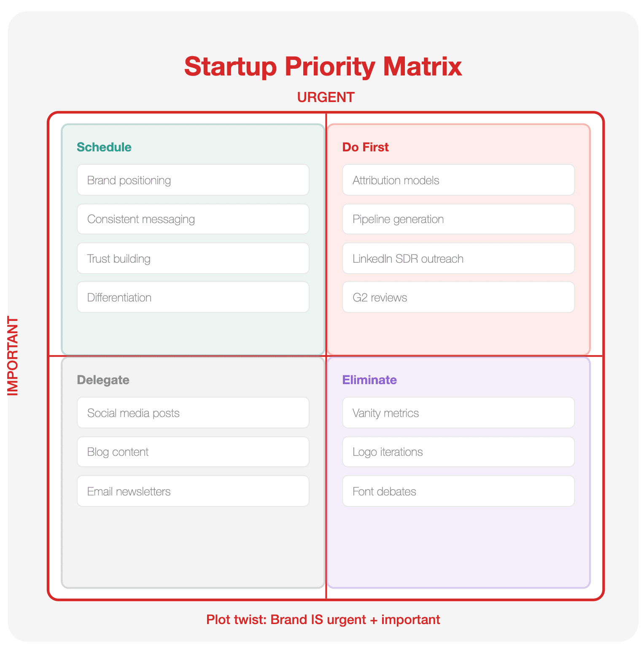Click the Schedule quadrant heading
644x654 pixels.
(x=104, y=147)
